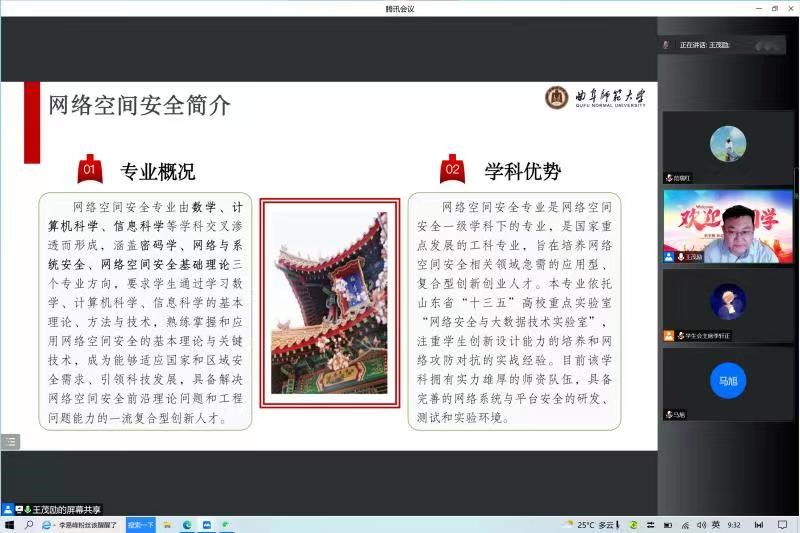Select the topmost participant avatar tile
The width and height of the screenshot is (800, 533).
(x=728, y=146)
